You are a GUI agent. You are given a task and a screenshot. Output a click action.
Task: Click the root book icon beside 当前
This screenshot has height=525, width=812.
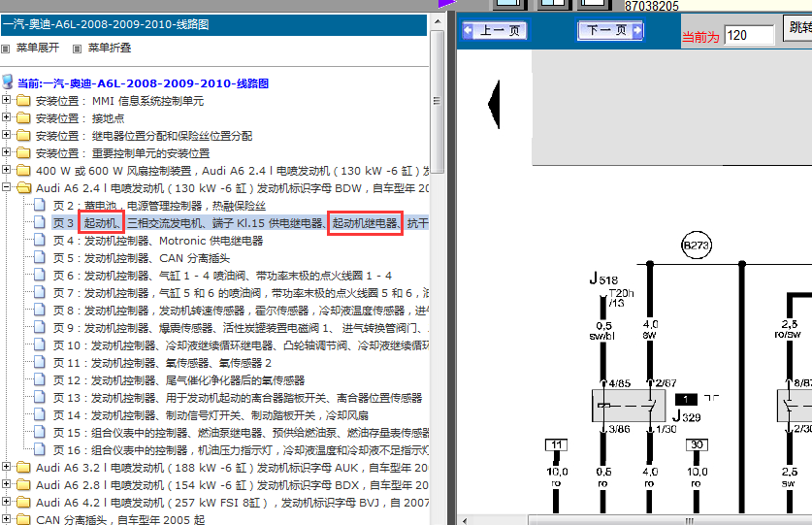7,82
